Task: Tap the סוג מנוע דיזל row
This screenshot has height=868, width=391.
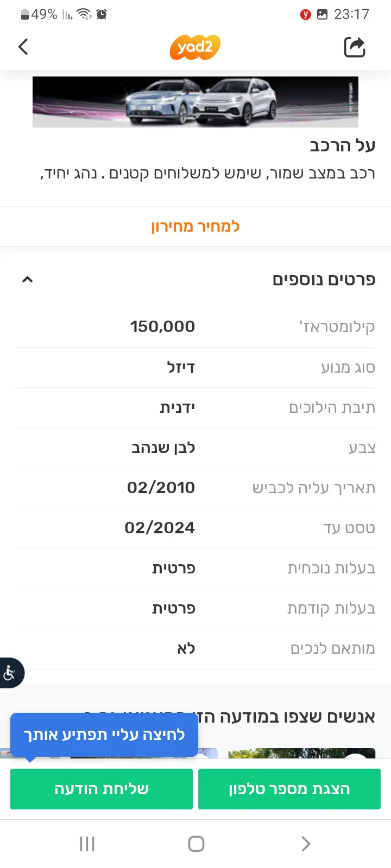Action: tap(195, 367)
